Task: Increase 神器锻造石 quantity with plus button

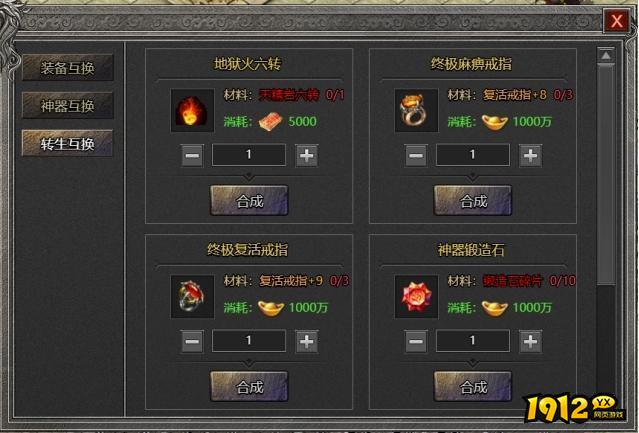Action: pyautogui.click(x=530, y=341)
